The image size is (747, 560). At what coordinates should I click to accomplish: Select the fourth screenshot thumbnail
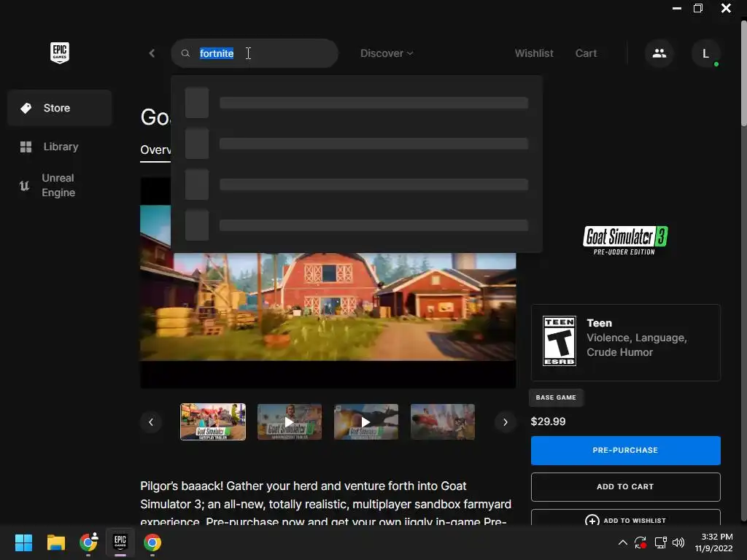(x=443, y=422)
